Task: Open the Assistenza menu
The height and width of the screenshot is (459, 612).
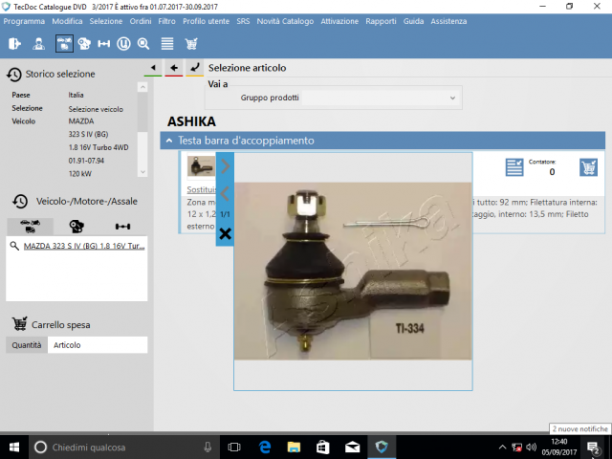Action: click(x=449, y=21)
